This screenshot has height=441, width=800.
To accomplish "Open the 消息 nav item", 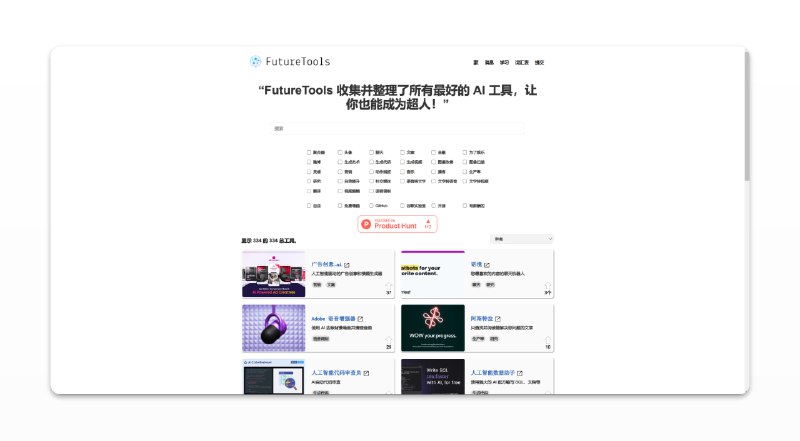I will coord(489,62).
